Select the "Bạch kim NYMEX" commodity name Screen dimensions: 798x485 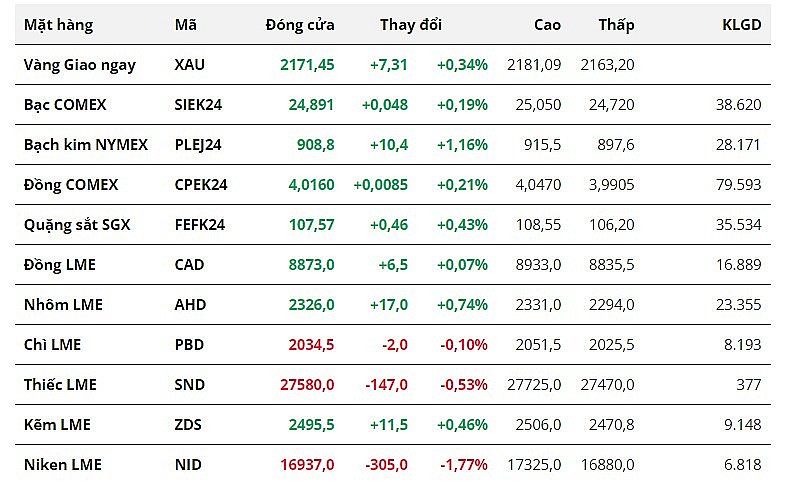pos(86,145)
